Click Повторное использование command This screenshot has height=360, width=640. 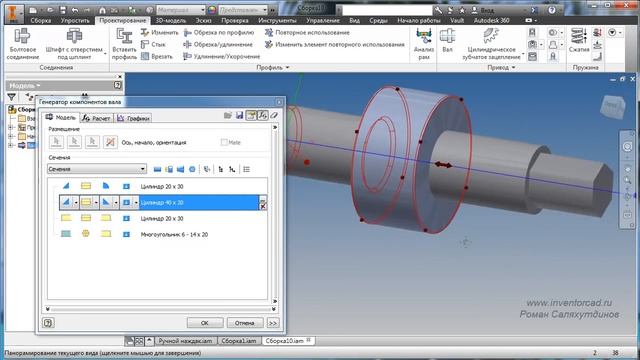(x=307, y=32)
